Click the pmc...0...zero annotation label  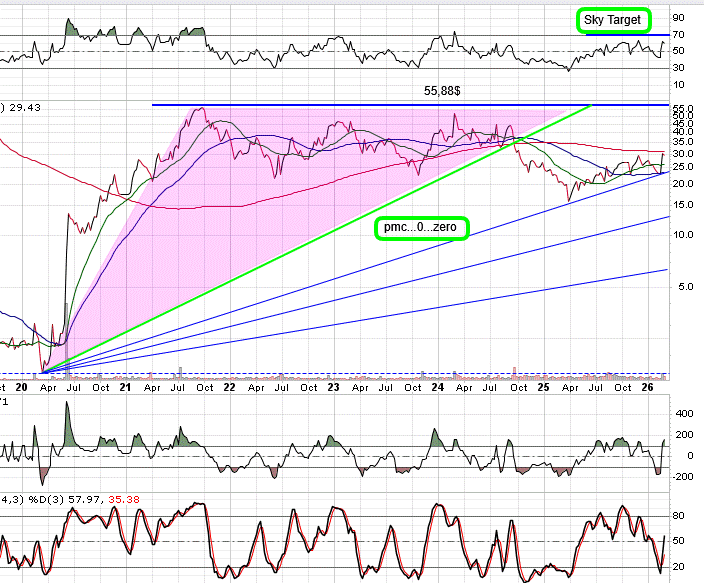422,229
